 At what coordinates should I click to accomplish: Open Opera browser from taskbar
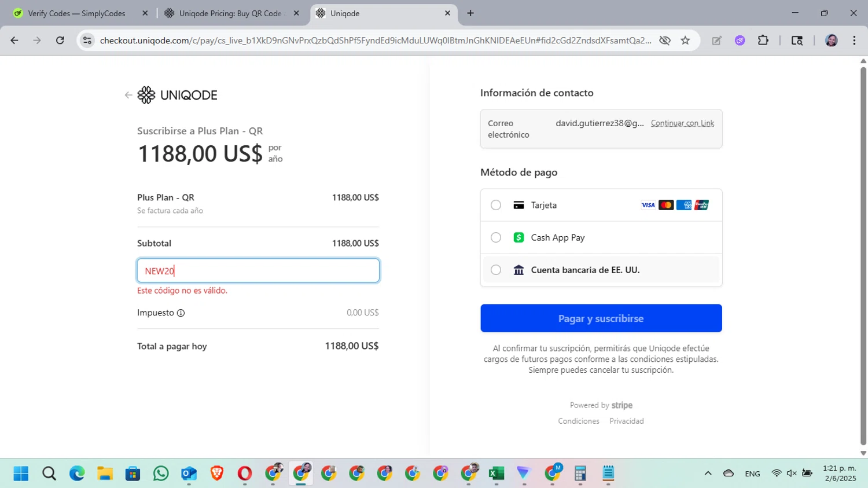point(245,474)
